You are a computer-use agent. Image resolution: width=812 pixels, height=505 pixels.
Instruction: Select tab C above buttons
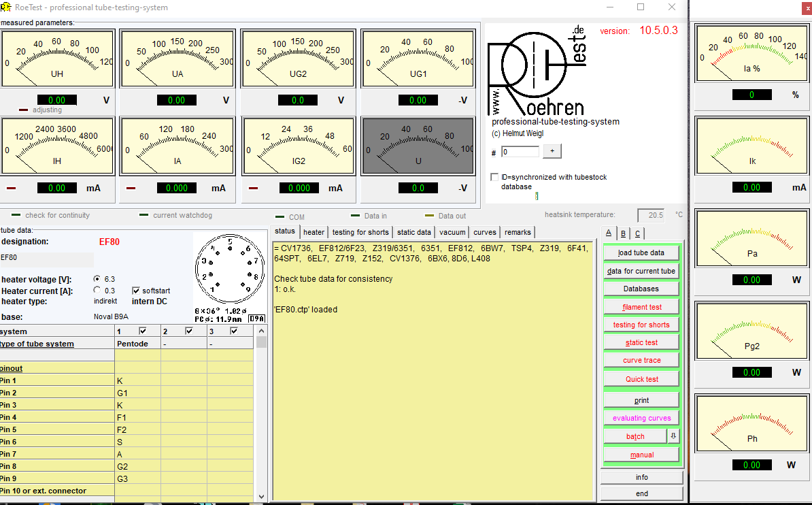[x=637, y=233]
